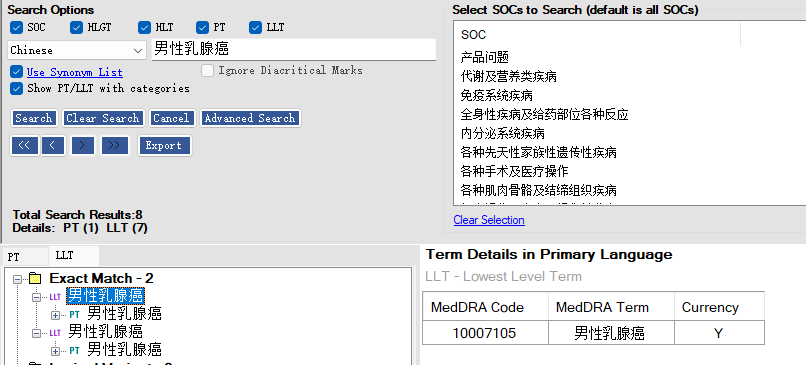Screen dimensions: 806x365
Task: Click the SOC column header in SOC list
Action: click(x=597, y=35)
